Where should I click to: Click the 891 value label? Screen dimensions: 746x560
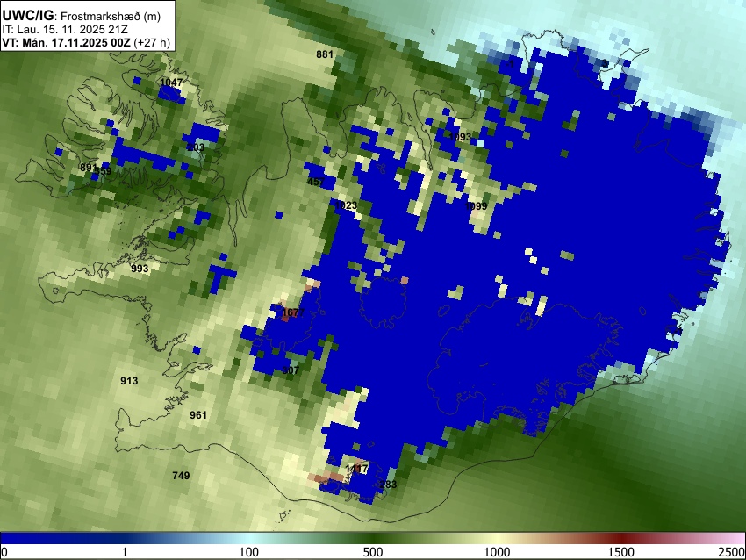point(89,168)
